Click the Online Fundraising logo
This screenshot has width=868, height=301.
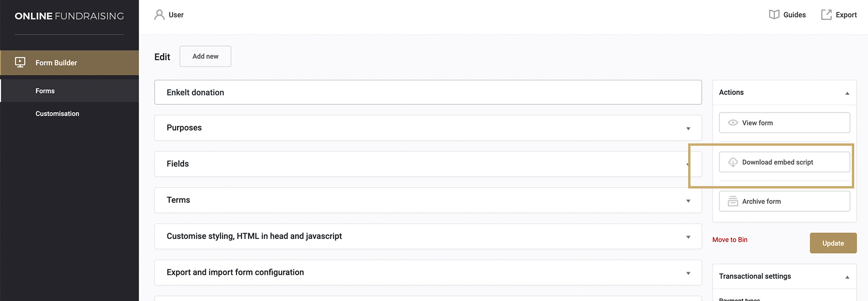69,16
